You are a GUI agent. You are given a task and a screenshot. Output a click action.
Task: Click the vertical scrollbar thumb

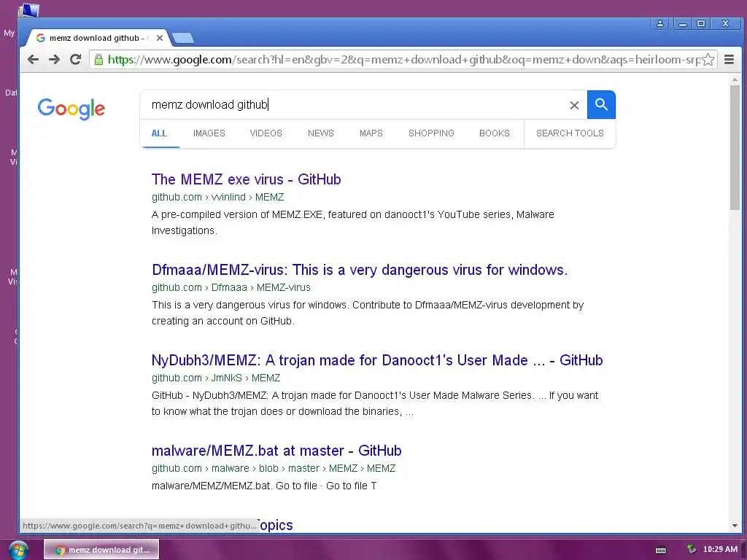tap(735, 147)
